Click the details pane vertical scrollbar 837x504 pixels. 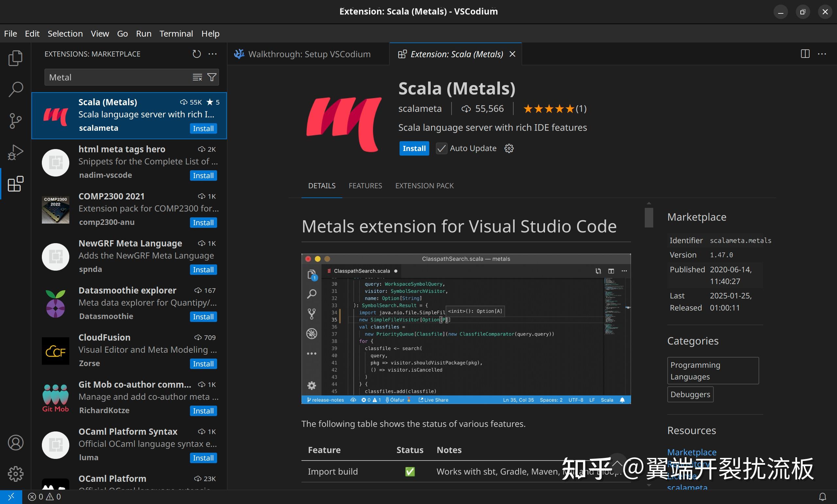click(x=648, y=217)
